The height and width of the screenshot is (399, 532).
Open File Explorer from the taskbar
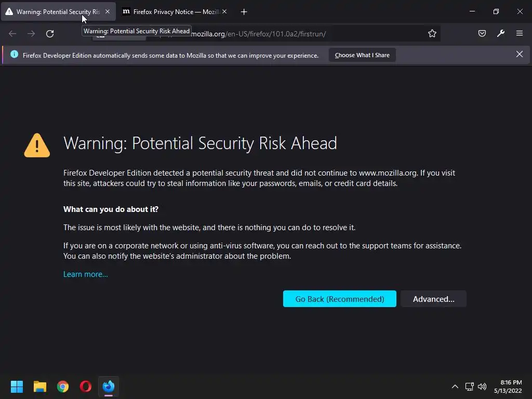[39, 387]
